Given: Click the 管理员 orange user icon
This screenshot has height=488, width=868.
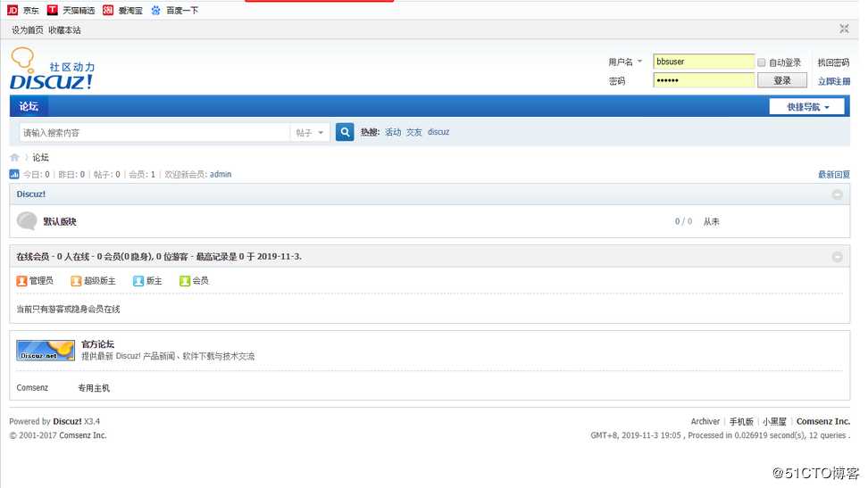Looking at the screenshot, I should pyautogui.click(x=21, y=281).
